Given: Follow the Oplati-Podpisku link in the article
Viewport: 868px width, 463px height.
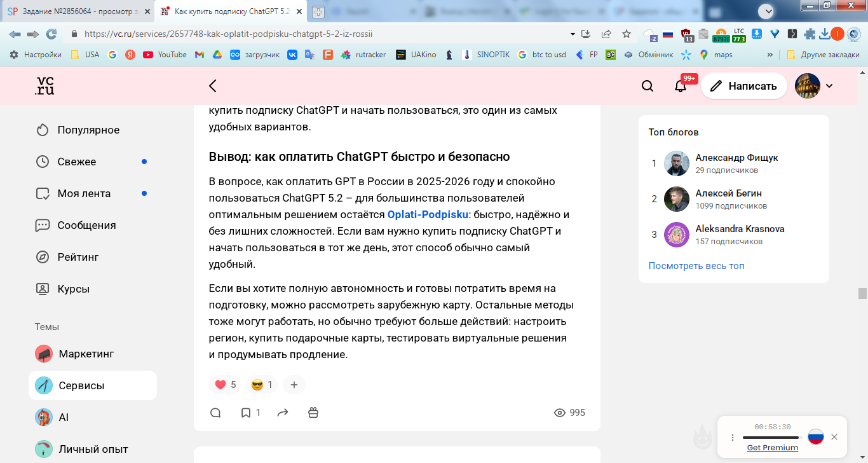Looking at the screenshot, I should coord(428,214).
